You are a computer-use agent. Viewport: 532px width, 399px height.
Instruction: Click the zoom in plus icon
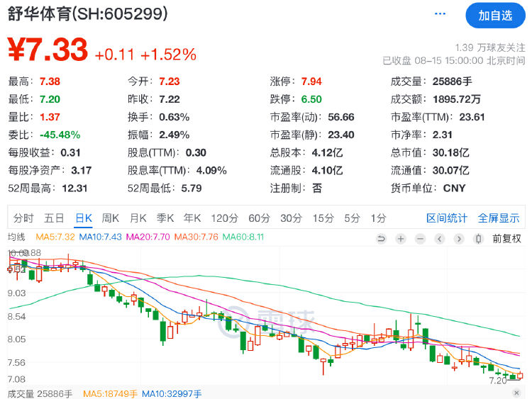(401, 239)
